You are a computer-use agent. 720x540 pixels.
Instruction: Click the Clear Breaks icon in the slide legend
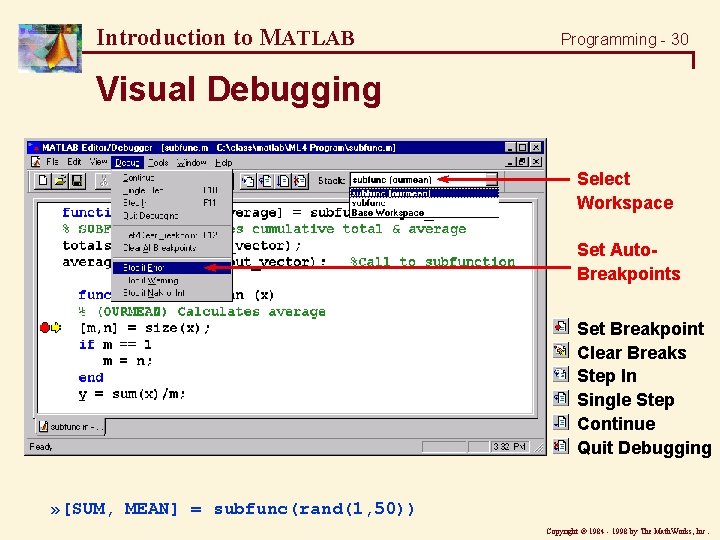(x=561, y=351)
